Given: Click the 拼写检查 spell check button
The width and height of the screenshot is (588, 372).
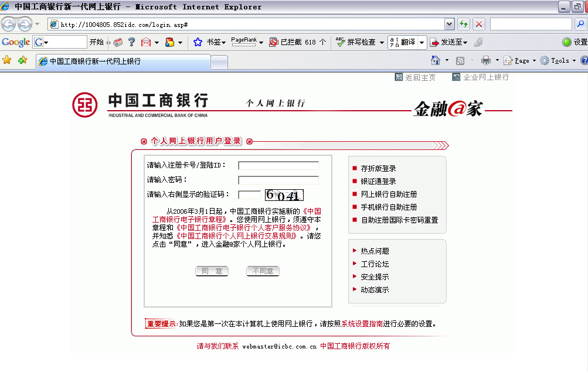Looking at the screenshot, I should pos(356,42).
